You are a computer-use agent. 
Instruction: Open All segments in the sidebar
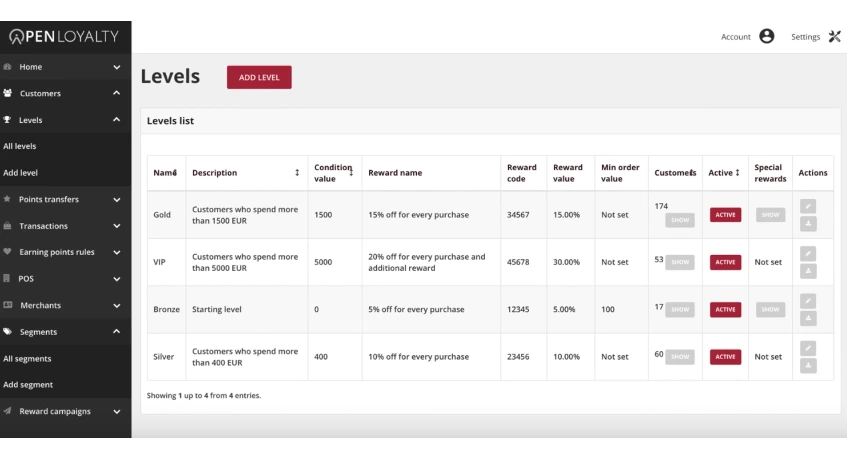[27, 358]
